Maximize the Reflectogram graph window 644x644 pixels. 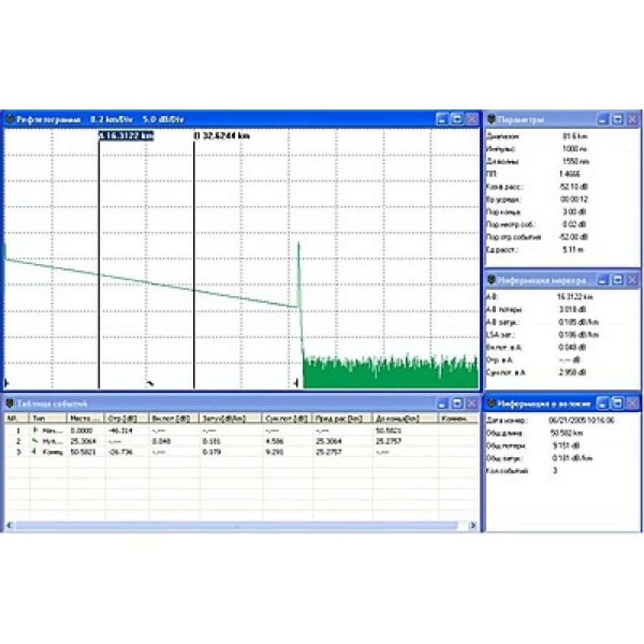tap(457, 119)
